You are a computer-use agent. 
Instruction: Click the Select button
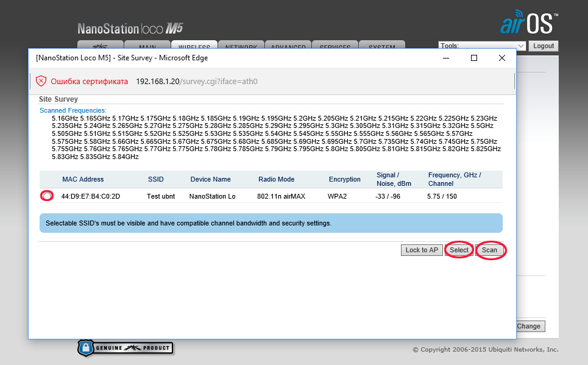(459, 250)
